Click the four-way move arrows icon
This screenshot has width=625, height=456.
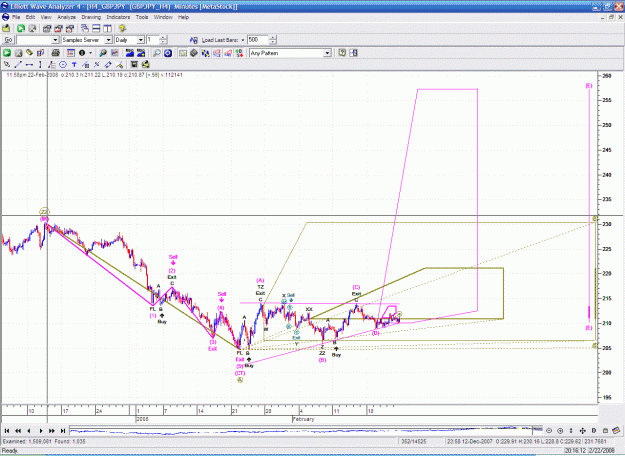point(583,430)
